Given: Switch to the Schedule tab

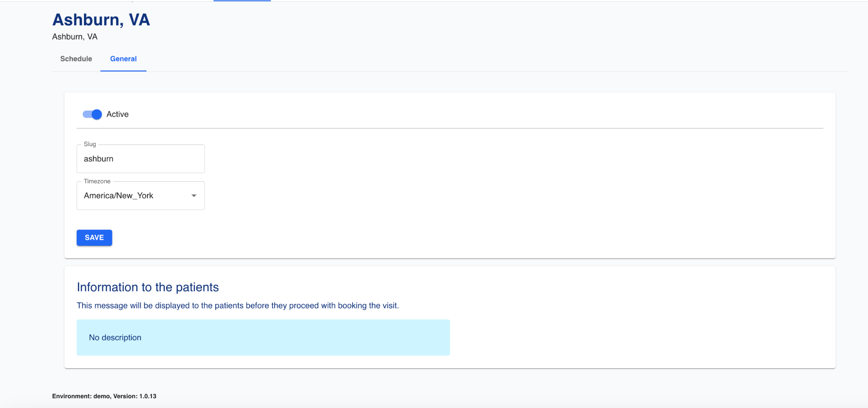Looking at the screenshot, I should [76, 59].
